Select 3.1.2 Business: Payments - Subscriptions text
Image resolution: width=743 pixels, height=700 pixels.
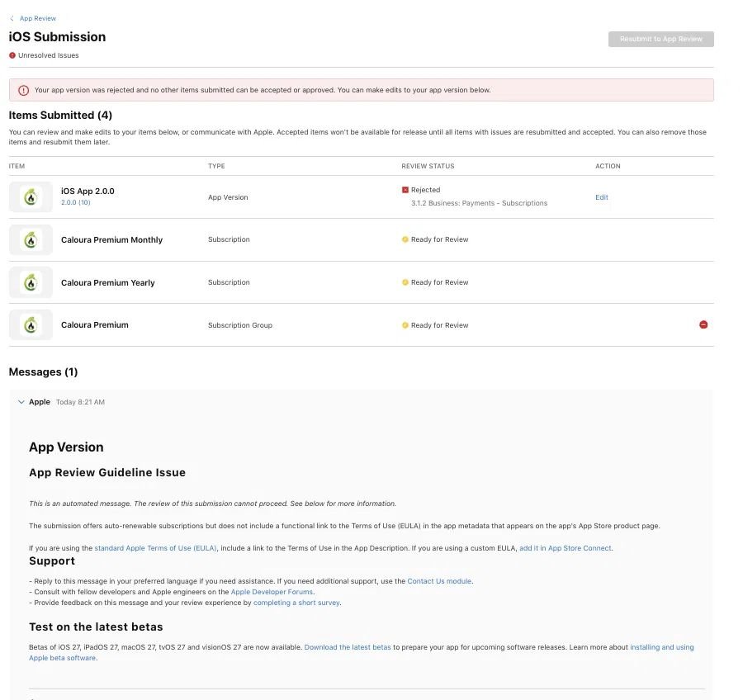[479, 203]
